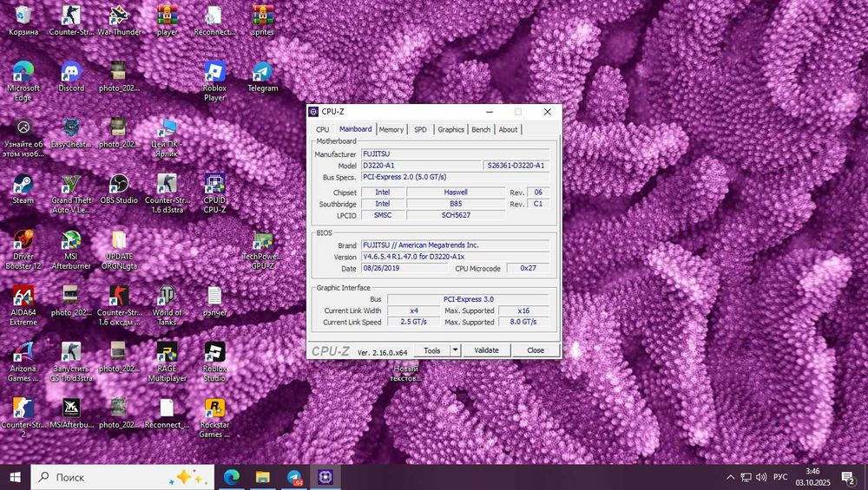The width and height of the screenshot is (868, 490).
Task: Open the notification center in the taskbar
Action: (x=848, y=477)
